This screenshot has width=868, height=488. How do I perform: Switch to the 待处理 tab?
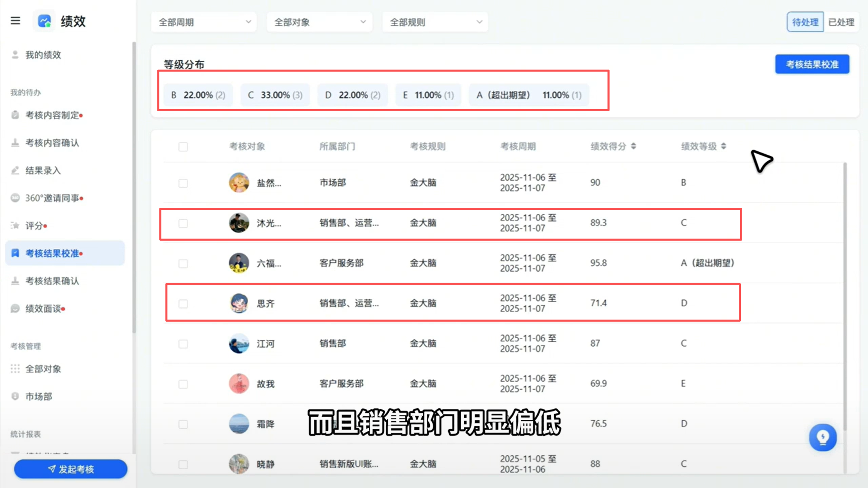805,22
